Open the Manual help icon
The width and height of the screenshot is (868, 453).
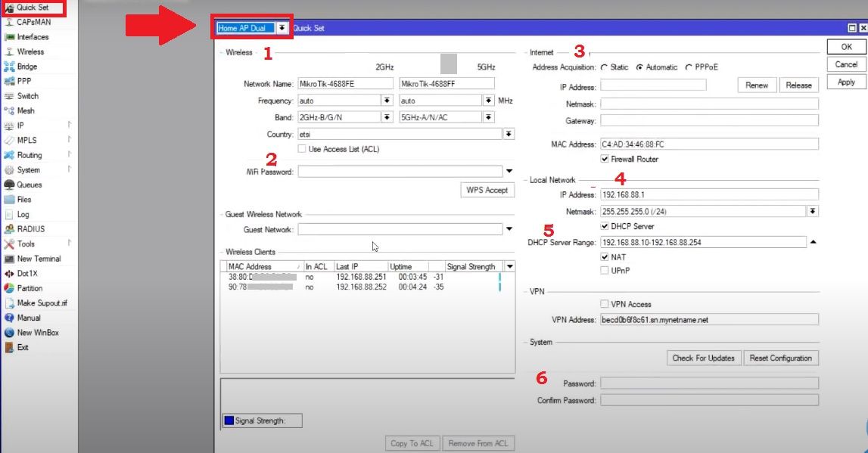point(9,318)
